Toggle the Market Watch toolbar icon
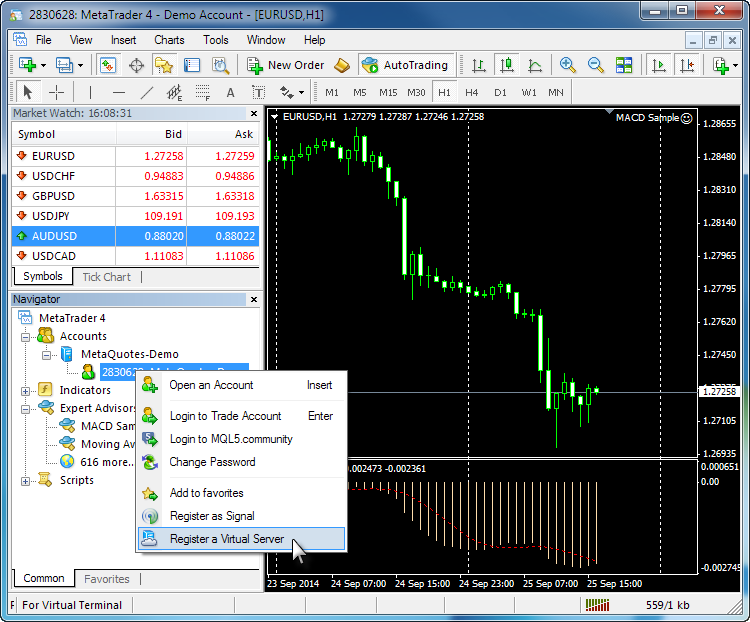 coord(108,65)
